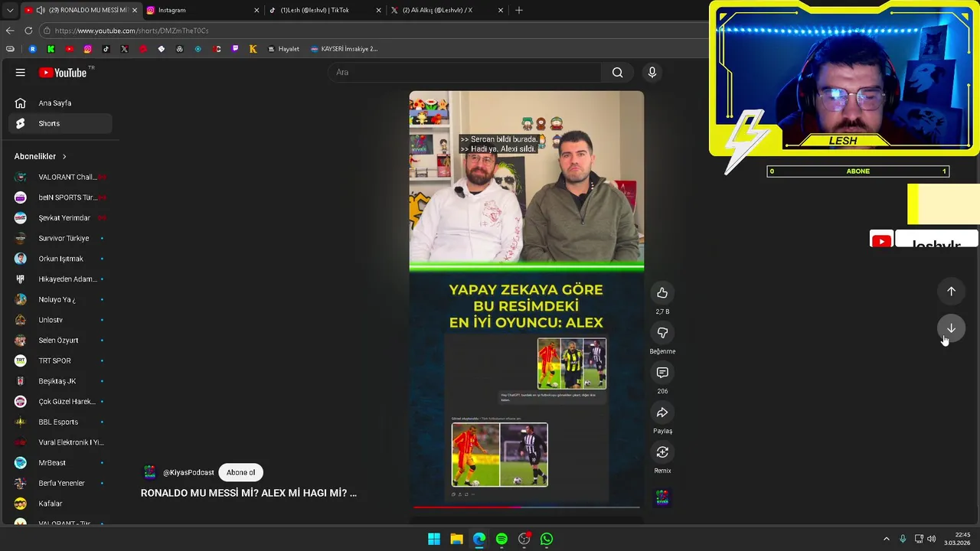This screenshot has height=551, width=980.
Task: Open the Windows Start menu
Action: click(434, 539)
